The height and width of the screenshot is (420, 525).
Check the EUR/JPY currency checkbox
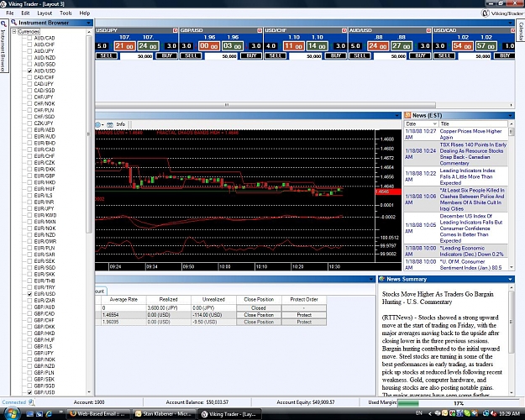click(x=29, y=208)
